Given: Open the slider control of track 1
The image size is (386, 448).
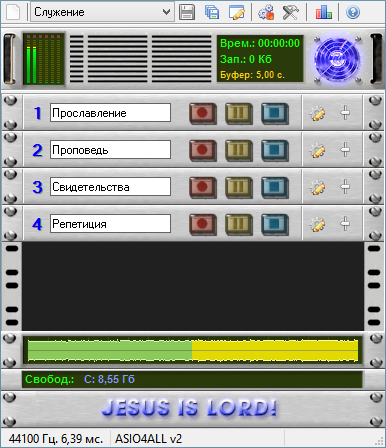Looking at the screenshot, I should 345,113.
